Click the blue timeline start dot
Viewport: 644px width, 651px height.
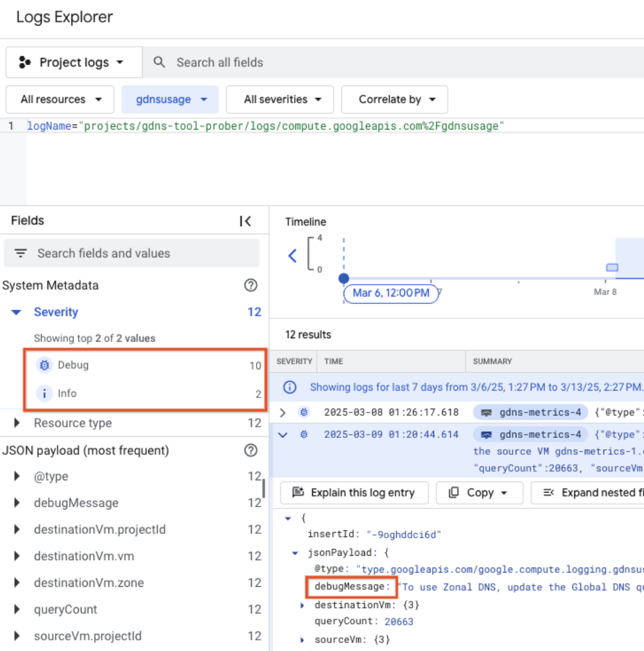[x=344, y=278]
